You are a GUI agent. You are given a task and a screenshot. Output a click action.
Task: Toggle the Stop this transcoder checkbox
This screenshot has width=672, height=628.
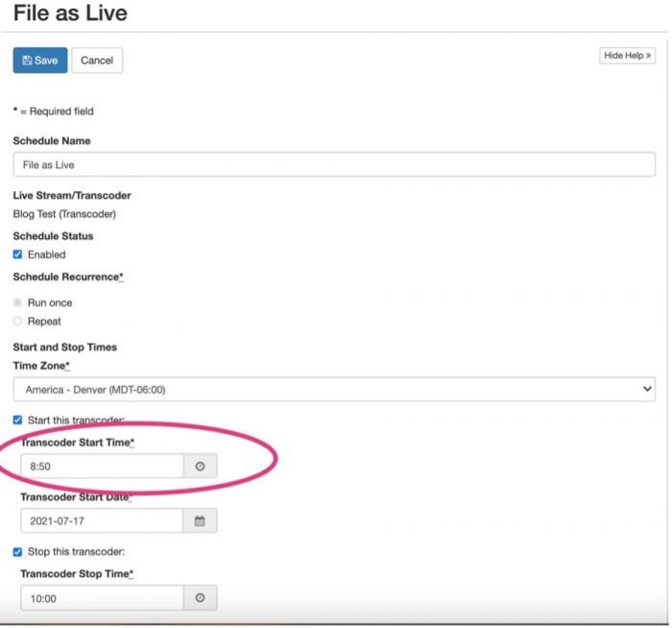click(x=18, y=551)
